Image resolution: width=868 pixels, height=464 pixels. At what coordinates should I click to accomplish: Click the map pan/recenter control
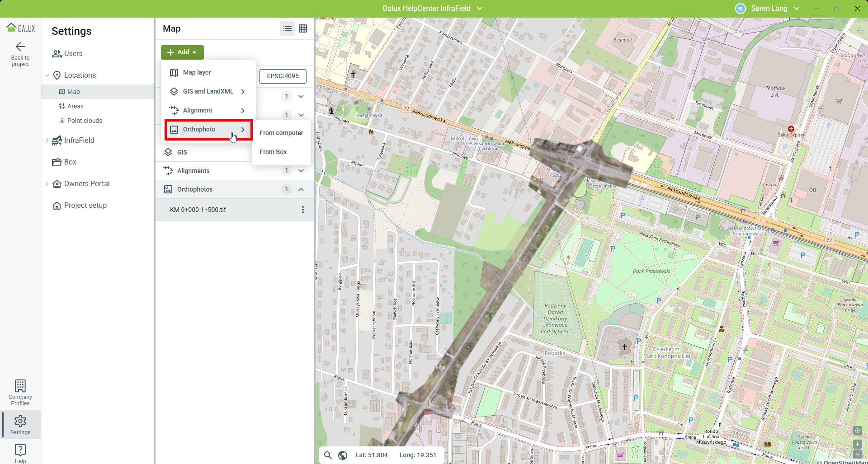857,430
